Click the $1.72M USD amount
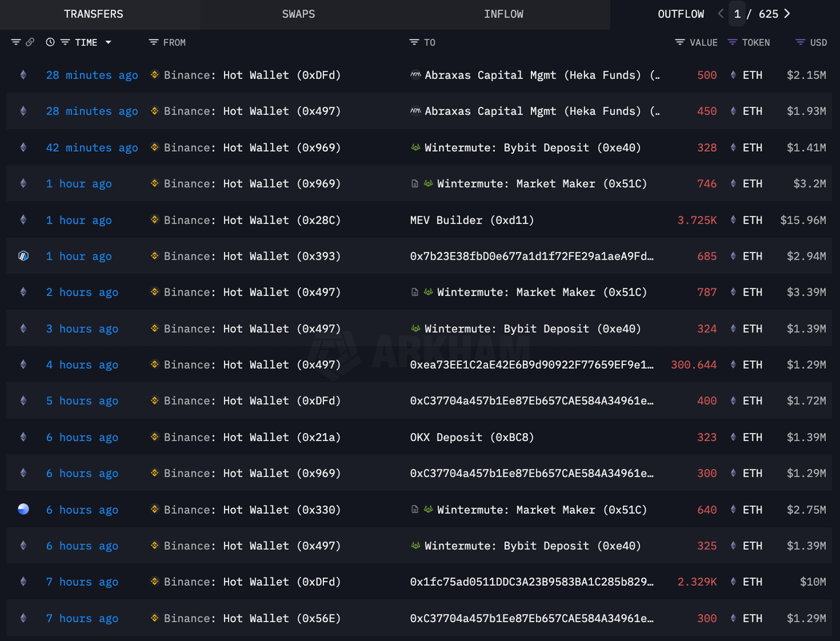 [806, 401]
